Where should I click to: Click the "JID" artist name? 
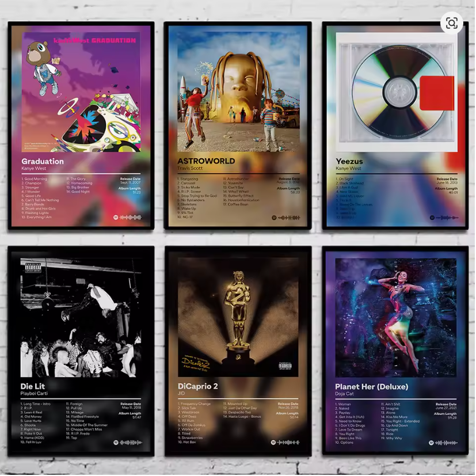[x=181, y=393]
